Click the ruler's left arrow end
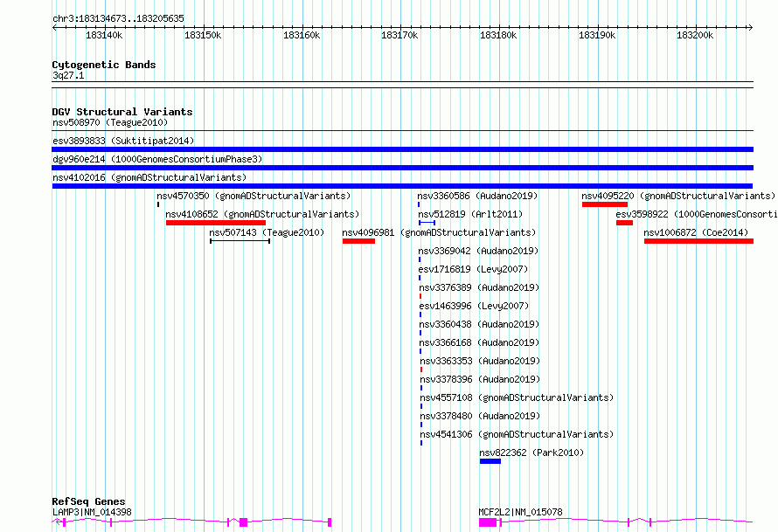Screen dimensions: 778x532 tap(54, 28)
